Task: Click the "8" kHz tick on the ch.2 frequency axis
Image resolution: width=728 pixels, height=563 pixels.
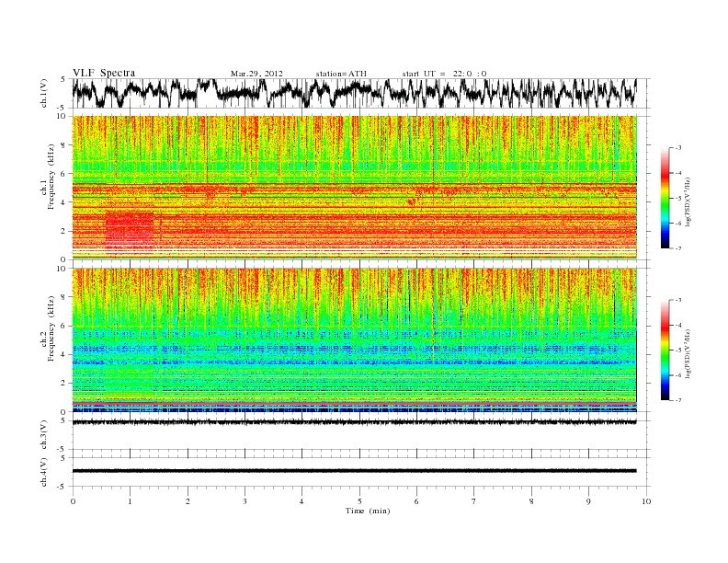Action: [x=63, y=297]
